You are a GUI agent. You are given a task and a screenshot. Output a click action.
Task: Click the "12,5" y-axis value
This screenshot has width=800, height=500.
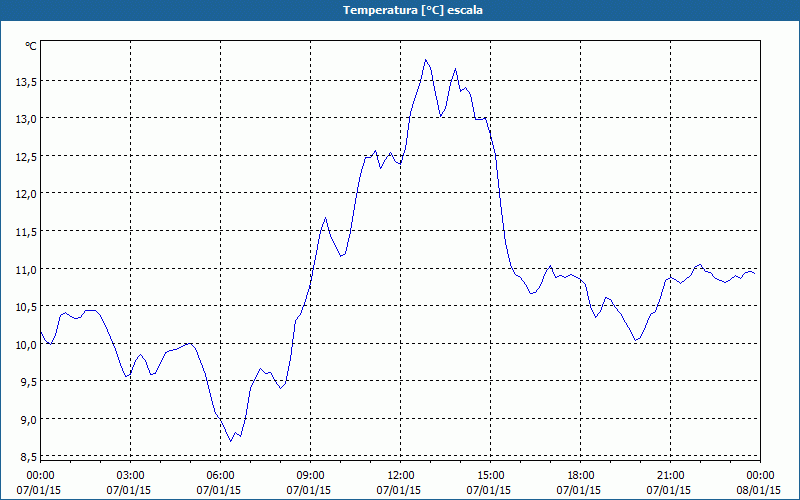(x=27, y=158)
